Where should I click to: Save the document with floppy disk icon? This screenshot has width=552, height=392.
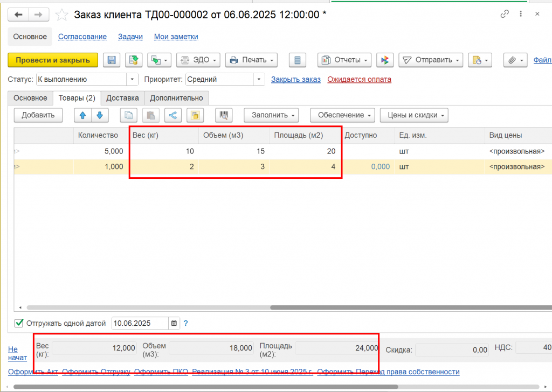point(112,60)
